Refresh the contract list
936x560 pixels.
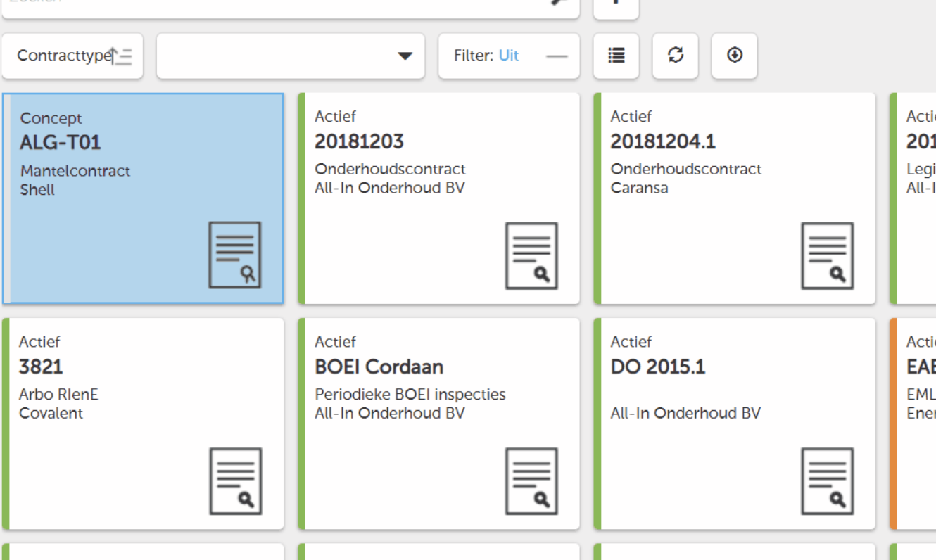(676, 56)
